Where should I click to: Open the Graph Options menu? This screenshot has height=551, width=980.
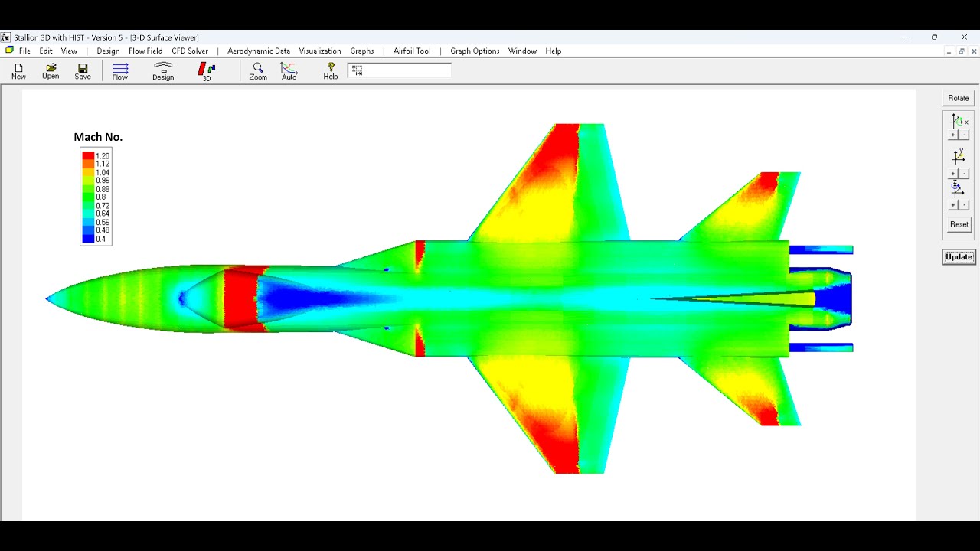coord(475,51)
